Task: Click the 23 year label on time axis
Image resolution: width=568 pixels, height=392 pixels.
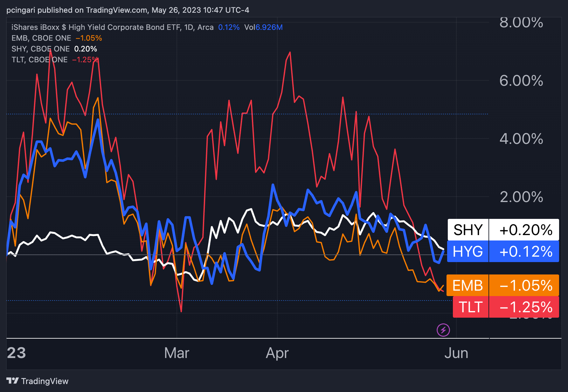Action: (16, 353)
